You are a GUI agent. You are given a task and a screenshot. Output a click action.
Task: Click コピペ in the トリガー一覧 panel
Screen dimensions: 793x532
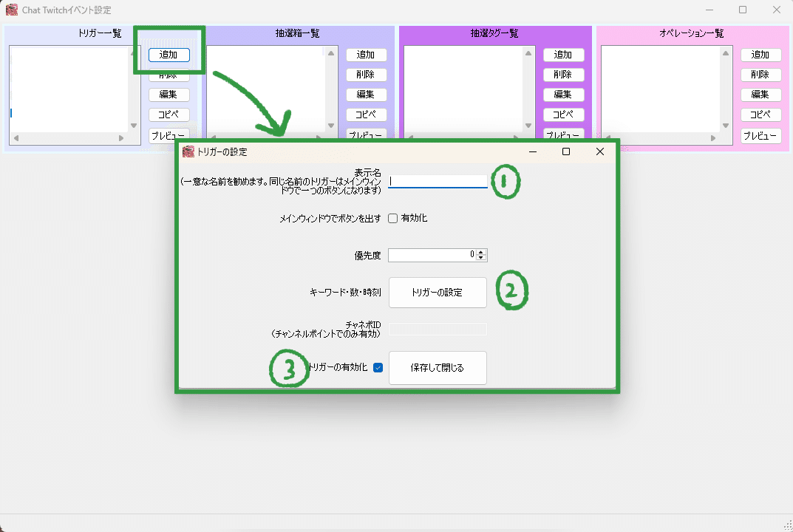pos(169,114)
